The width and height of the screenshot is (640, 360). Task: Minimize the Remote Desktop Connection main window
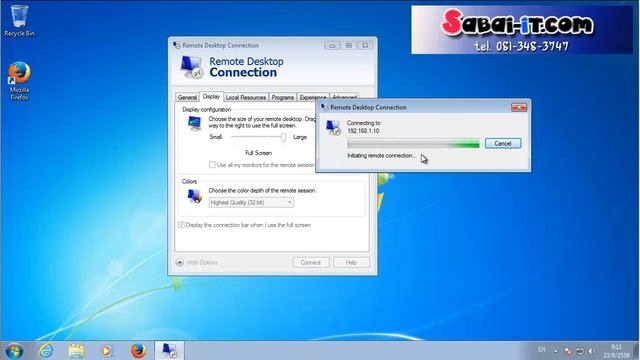pos(332,45)
